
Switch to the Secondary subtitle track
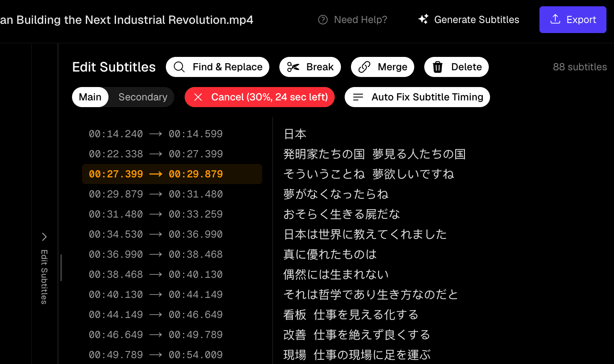click(x=143, y=97)
